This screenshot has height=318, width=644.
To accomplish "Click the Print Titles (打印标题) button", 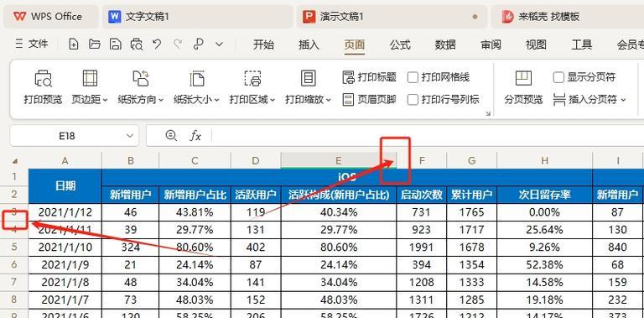I will pos(369,77).
